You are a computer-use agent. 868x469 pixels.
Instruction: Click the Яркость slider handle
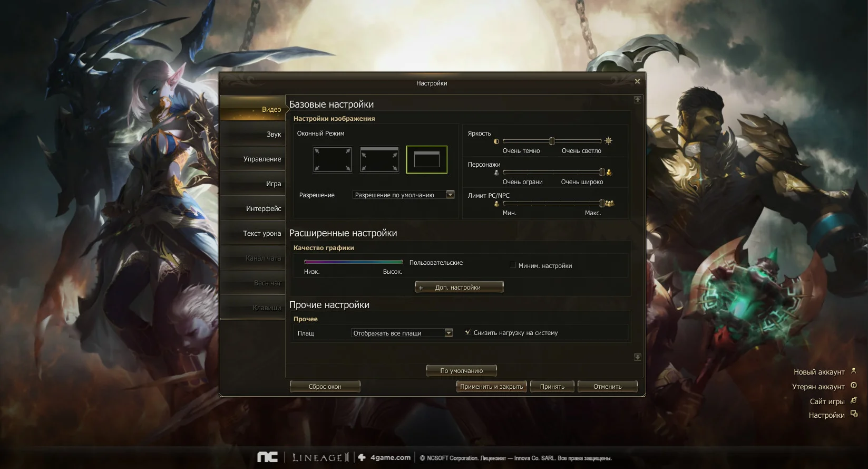(x=552, y=141)
